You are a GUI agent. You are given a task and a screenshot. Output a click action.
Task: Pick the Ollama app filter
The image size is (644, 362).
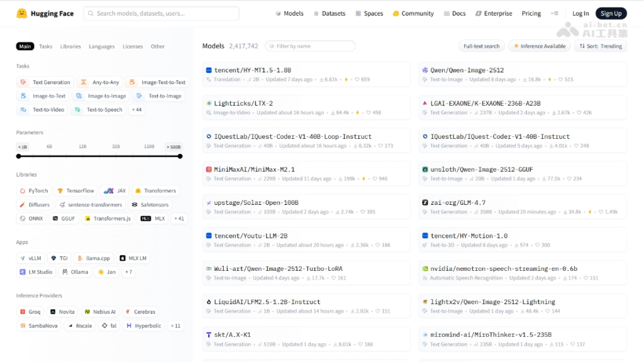click(74, 272)
